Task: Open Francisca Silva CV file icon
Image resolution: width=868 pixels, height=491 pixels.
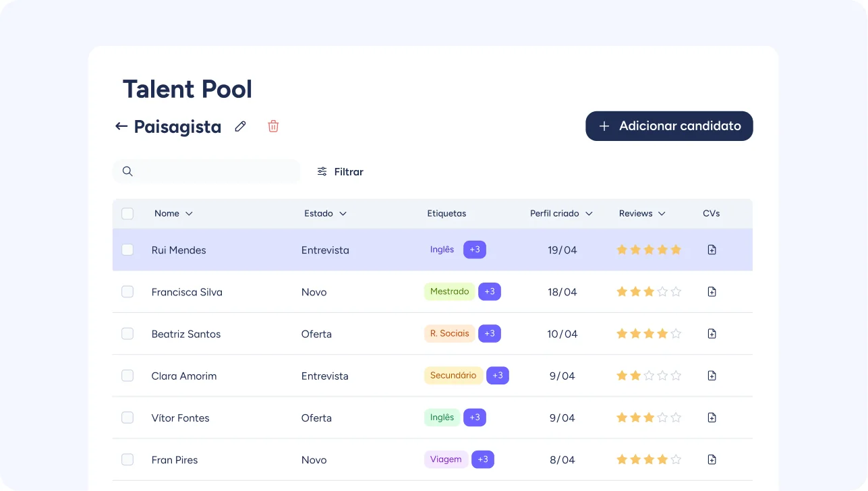Action: (712, 291)
